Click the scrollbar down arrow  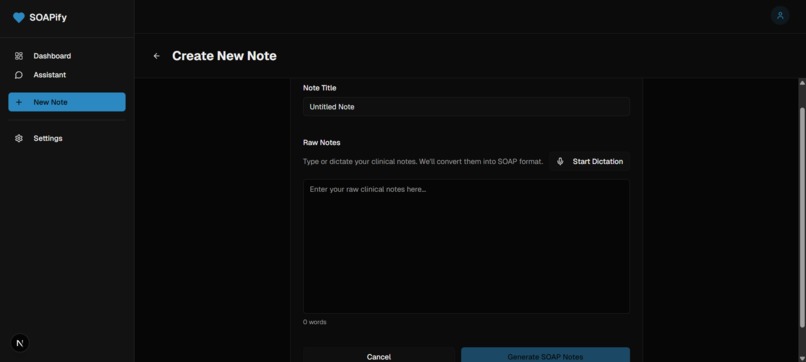(x=802, y=358)
